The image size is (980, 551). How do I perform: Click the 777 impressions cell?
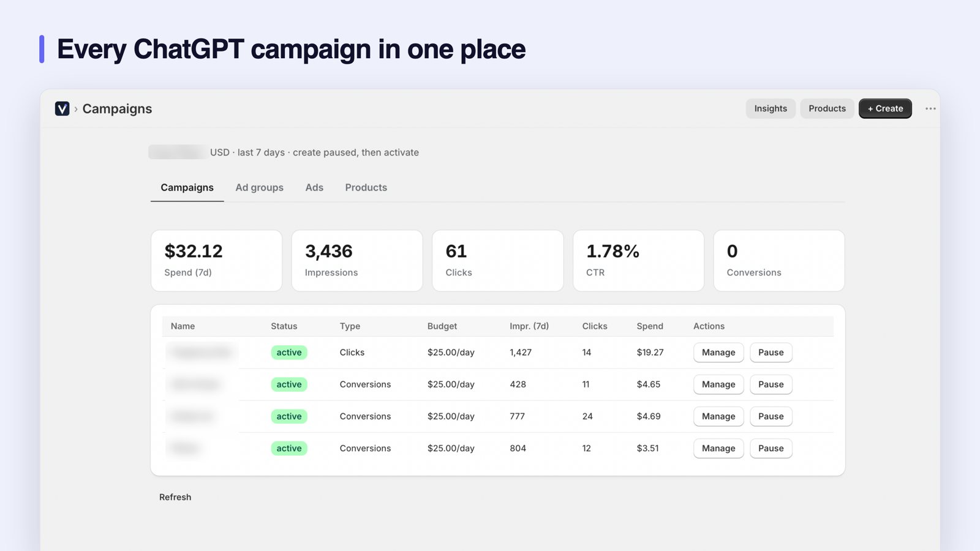click(517, 416)
